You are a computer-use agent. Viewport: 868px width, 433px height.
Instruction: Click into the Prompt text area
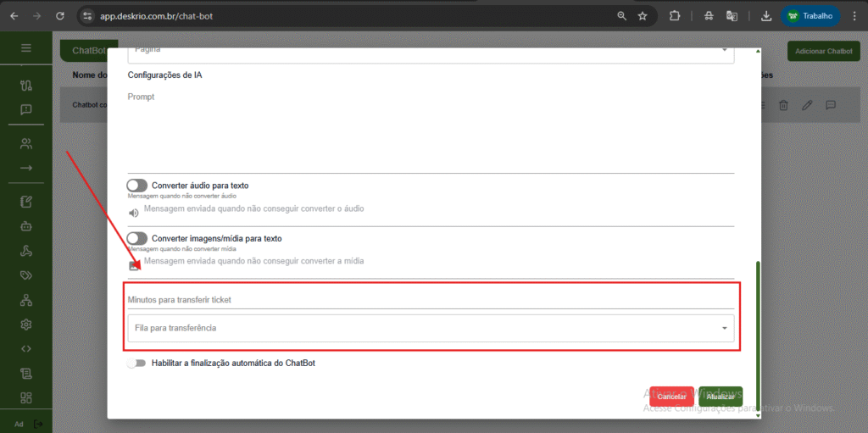click(430, 131)
